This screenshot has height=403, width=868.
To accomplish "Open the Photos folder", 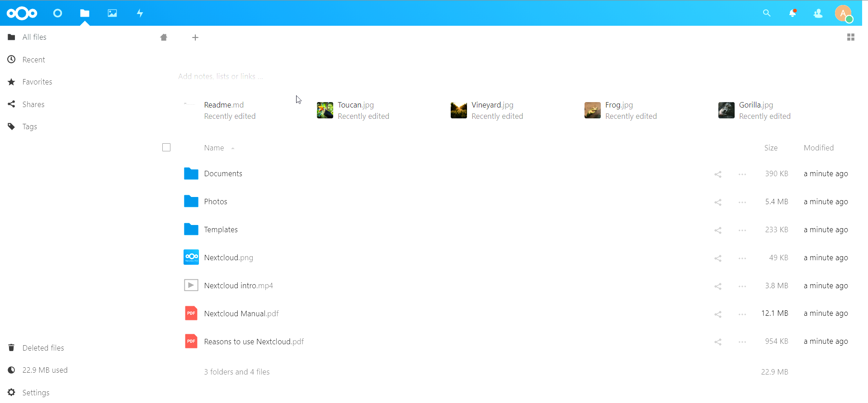I will point(216,201).
